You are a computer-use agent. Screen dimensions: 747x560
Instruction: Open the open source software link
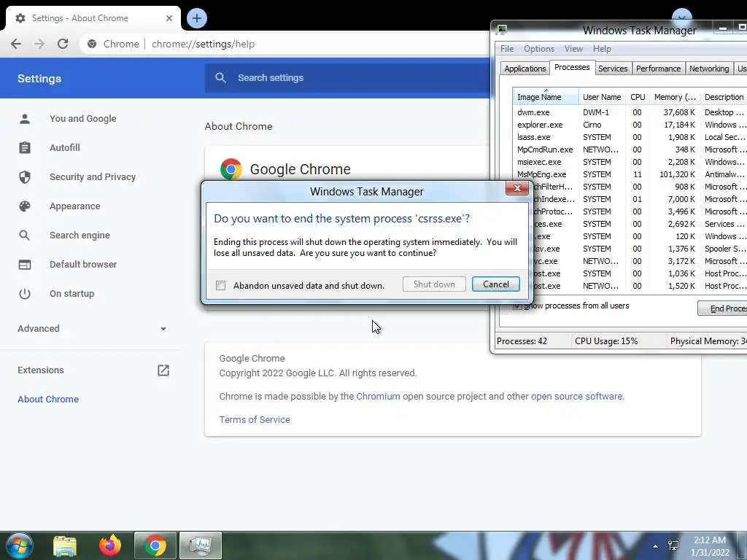[x=576, y=396]
